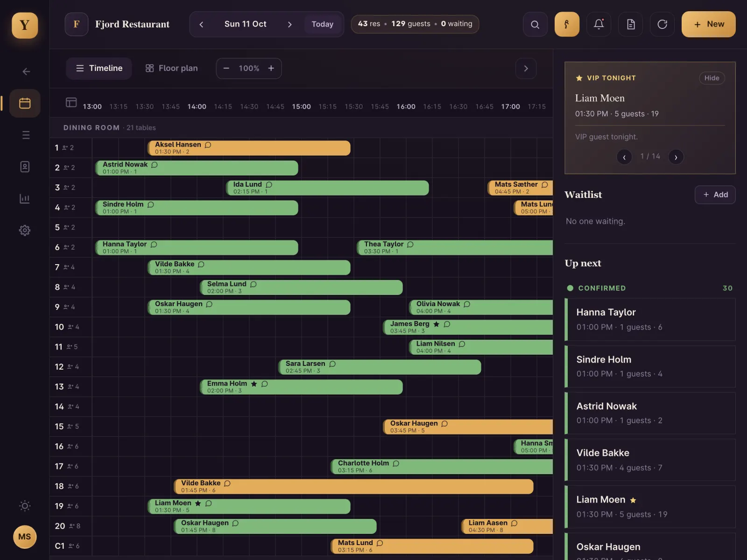Image resolution: width=747 pixels, height=560 pixels.
Task: Add a guest to the Waitlist
Action: pos(715,195)
